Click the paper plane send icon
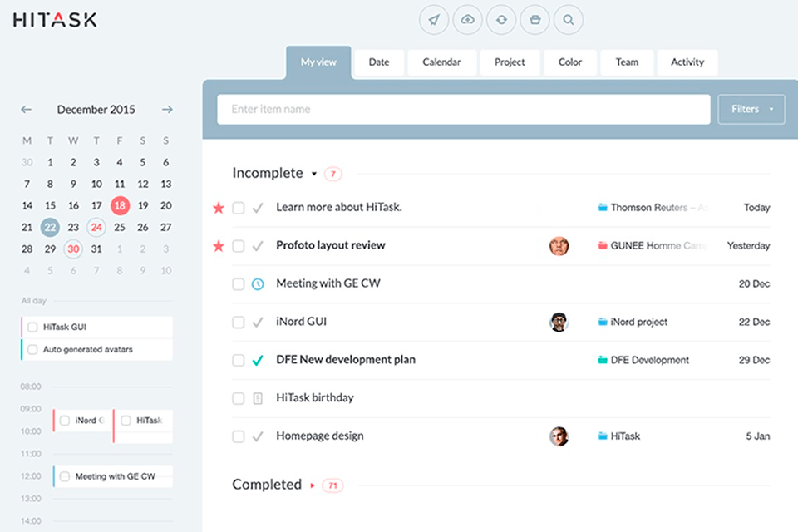798x532 pixels. pos(434,20)
